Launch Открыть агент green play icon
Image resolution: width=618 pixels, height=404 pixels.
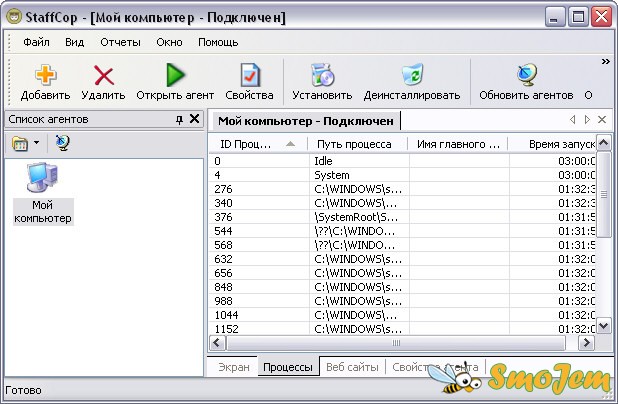pyautogui.click(x=175, y=74)
